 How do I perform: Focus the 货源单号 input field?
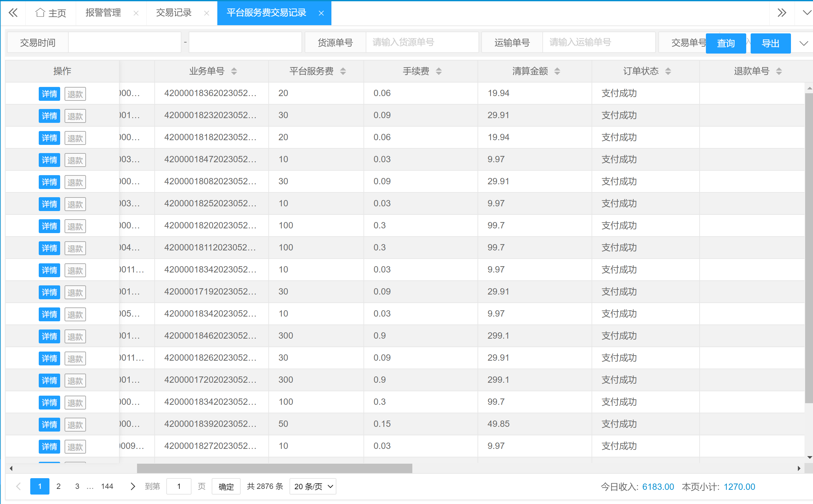click(x=422, y=42)
